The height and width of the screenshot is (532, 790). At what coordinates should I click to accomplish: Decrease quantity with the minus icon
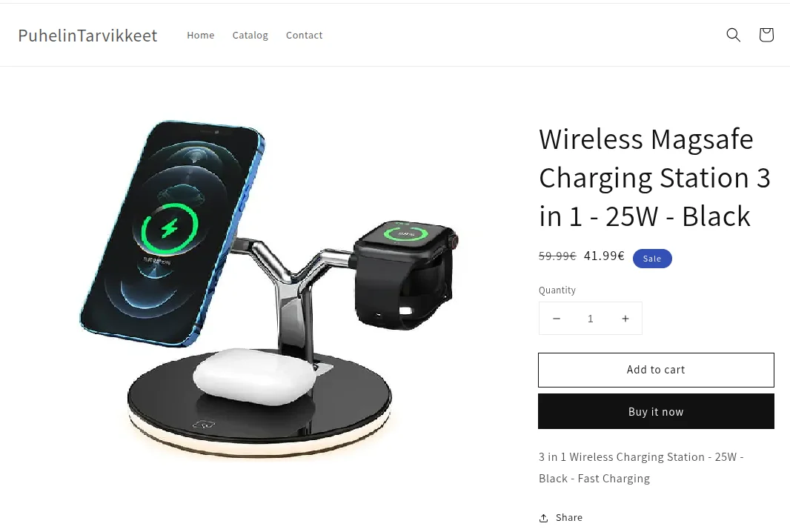(557, 319)
